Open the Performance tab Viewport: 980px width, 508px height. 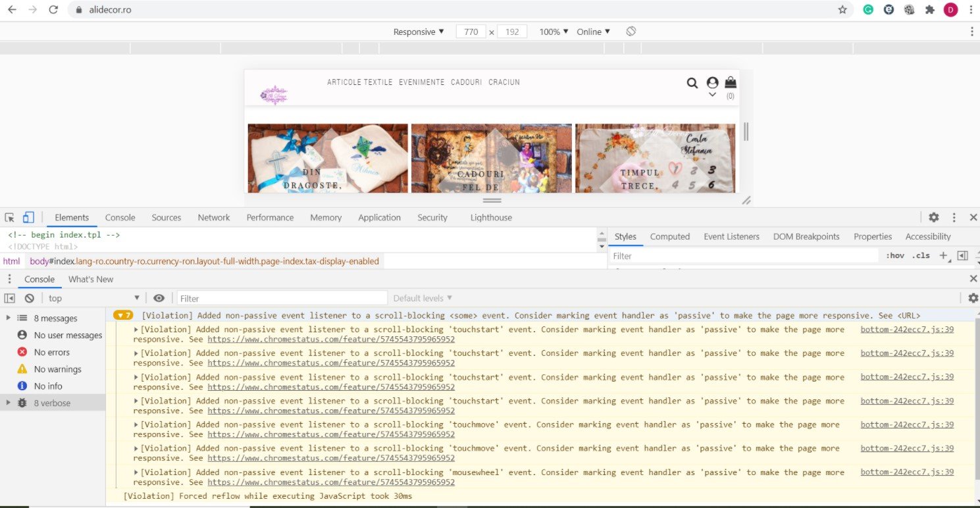[270, 218]
